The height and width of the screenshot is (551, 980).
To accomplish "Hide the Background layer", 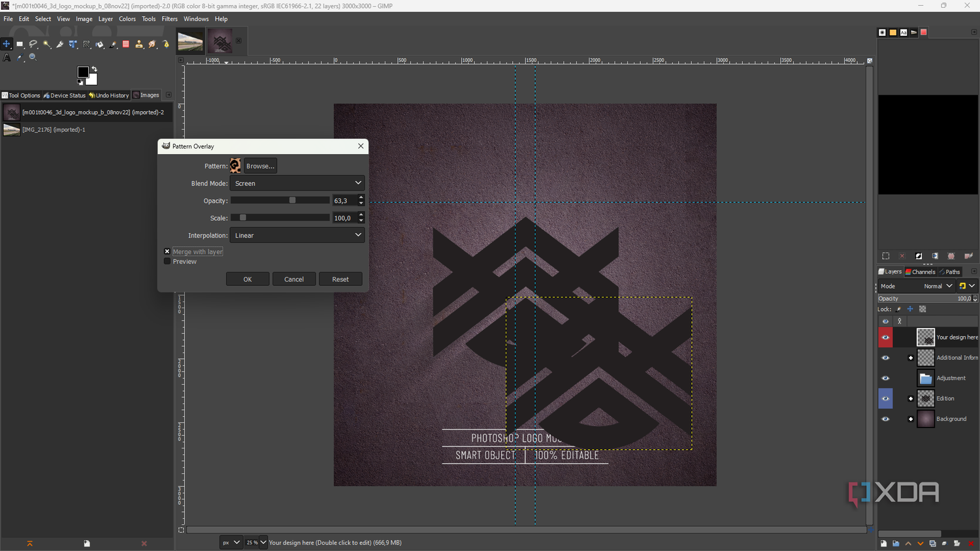I will click(885, 419).
